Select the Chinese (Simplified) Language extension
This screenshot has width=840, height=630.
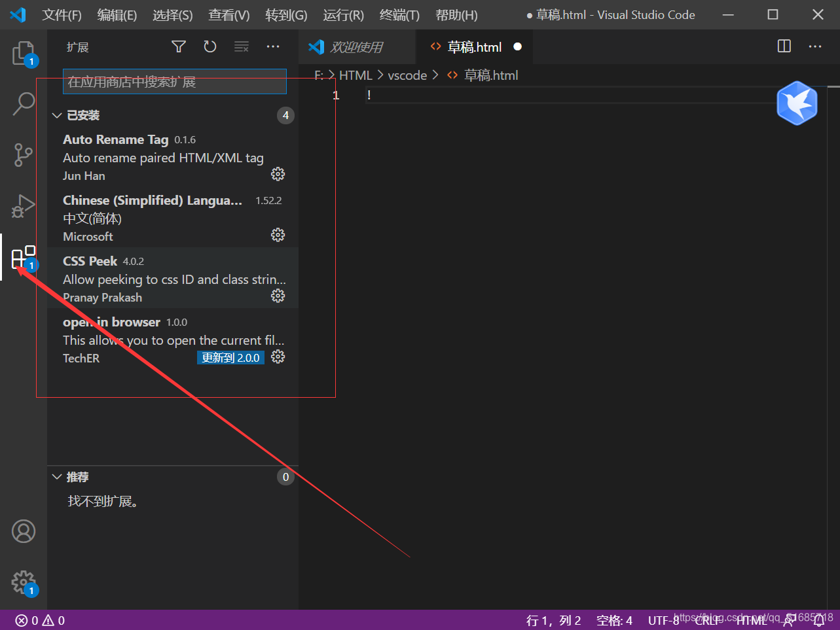(x=173, y=218)
